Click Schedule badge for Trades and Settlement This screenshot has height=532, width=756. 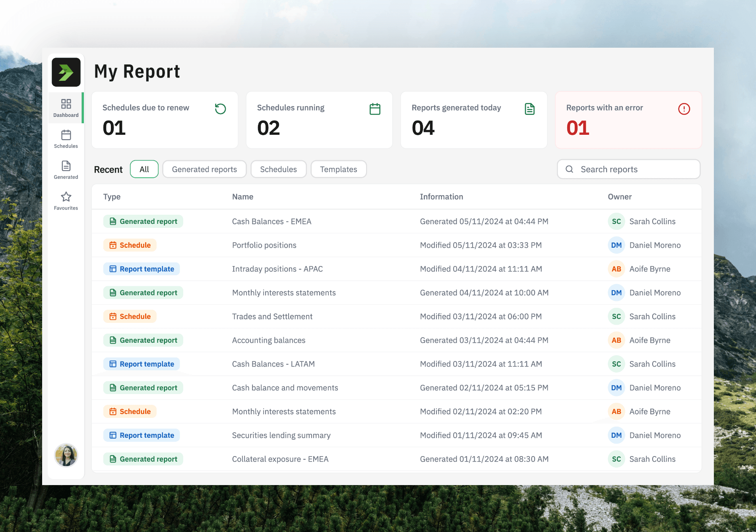click(130, 316)
